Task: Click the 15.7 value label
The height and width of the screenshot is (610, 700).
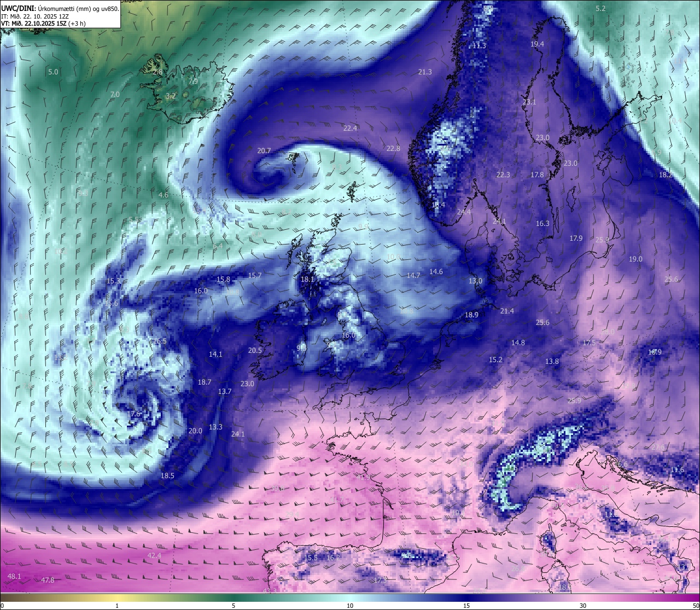Action: click(x=255, y=275)
